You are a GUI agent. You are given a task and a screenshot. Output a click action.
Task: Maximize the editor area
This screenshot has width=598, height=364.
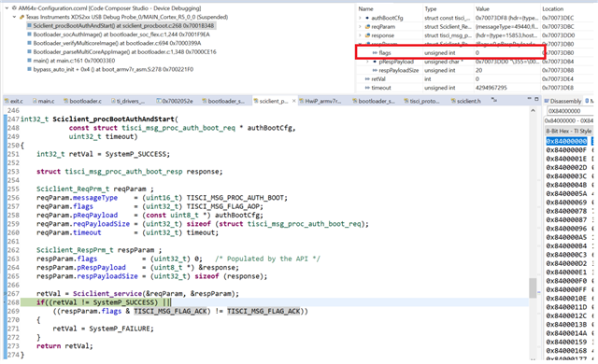tap(536, 99)
